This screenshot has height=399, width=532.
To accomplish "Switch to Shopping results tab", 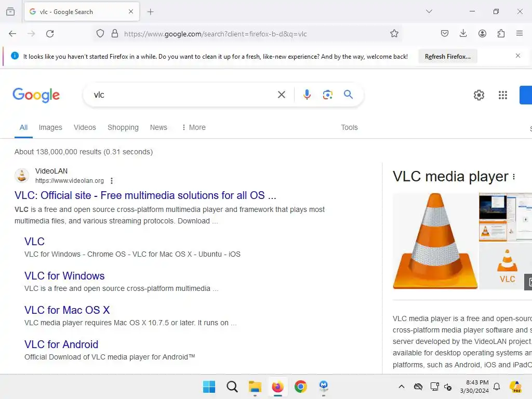I will (123, 127).
